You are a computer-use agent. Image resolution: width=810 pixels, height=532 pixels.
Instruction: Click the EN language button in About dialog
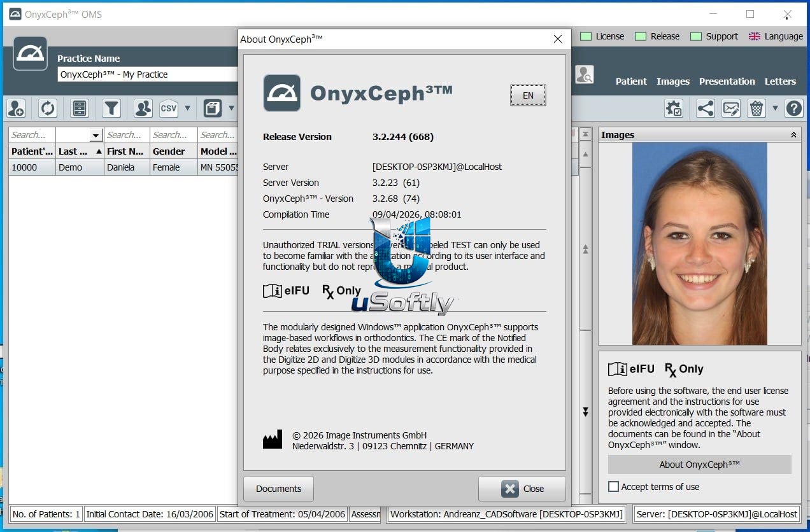point(528,95)
